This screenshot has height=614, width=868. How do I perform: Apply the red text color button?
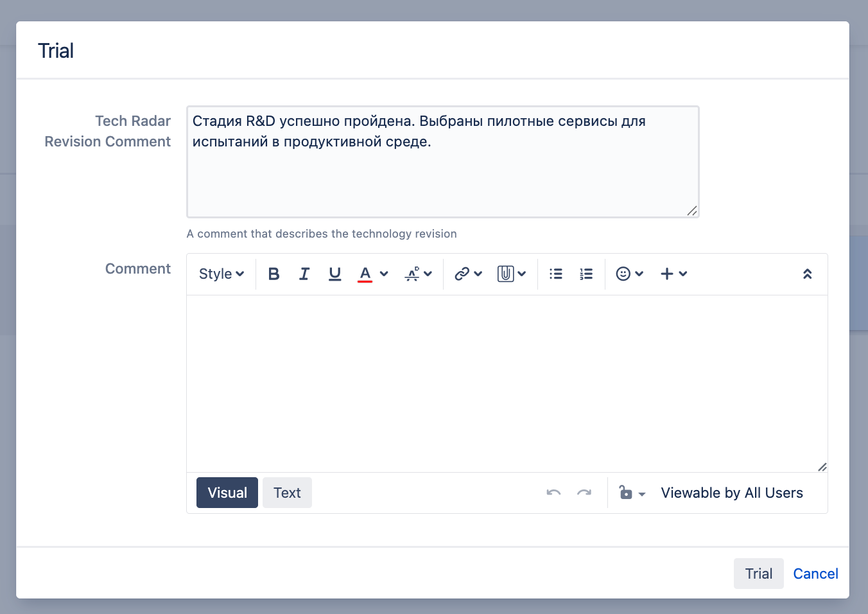(365, 274)
